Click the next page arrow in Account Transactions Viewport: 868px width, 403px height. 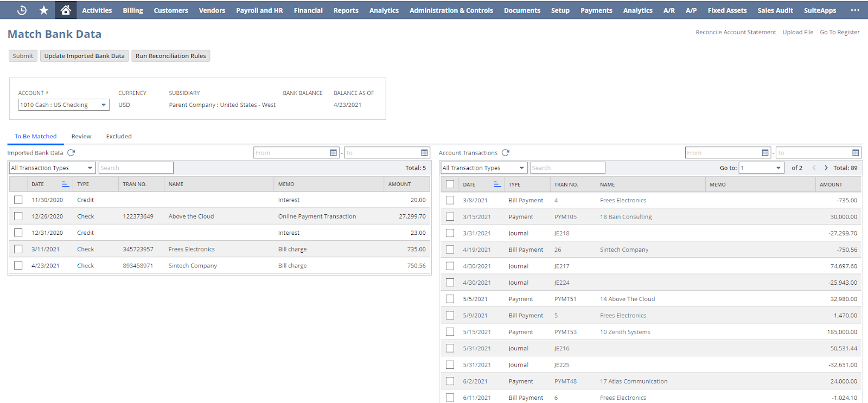click(826, 168)
